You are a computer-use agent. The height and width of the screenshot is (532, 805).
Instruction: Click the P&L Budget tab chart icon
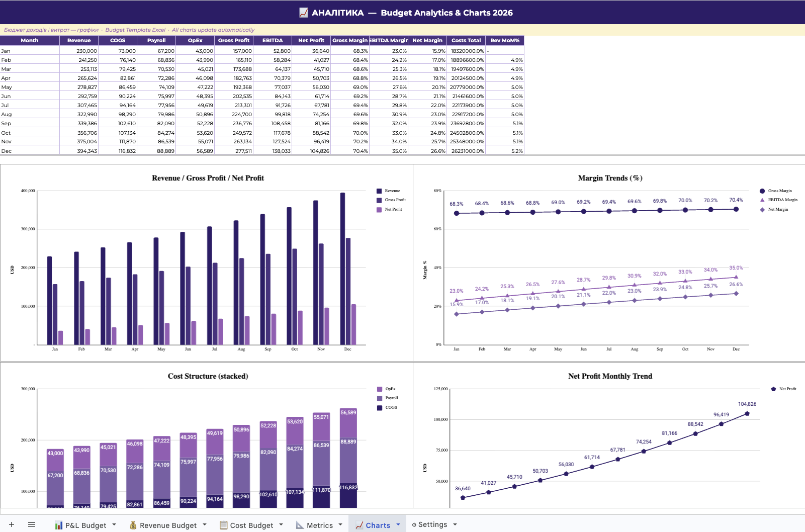coord(59,525)
